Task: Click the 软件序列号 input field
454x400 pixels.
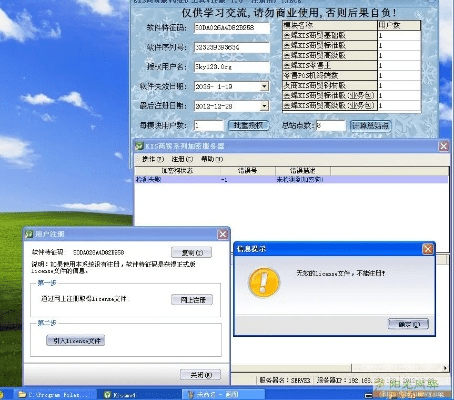Action: [232, 47]
